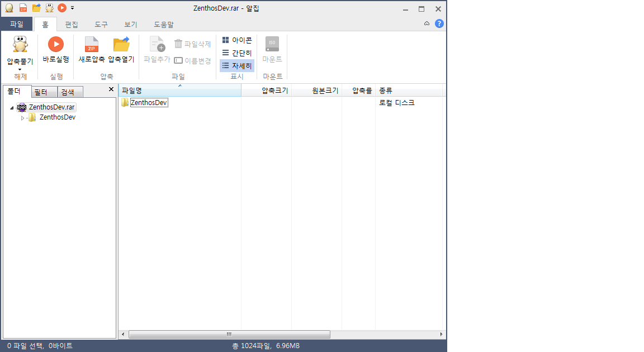Click the 파일추가 add file icon
Screen dimensions: 644x352
(157, 44)
